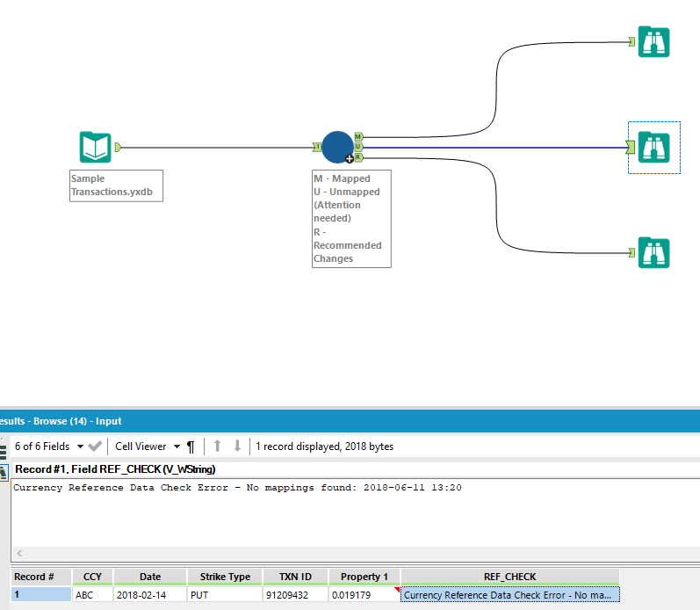Screen dimensions: 700x610
Task: Click the cell viewer scroll left arrow
Action: point(19,553)
